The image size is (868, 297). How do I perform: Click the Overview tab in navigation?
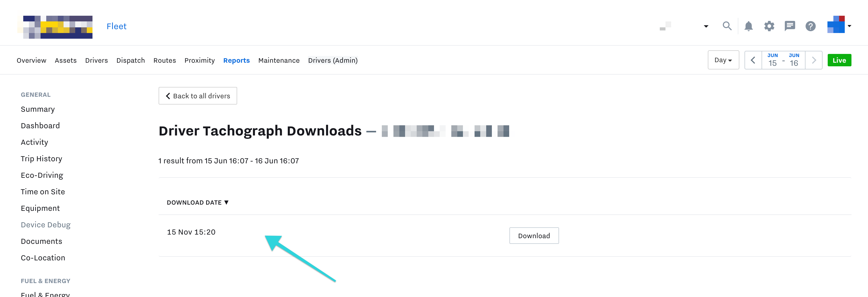32,60
